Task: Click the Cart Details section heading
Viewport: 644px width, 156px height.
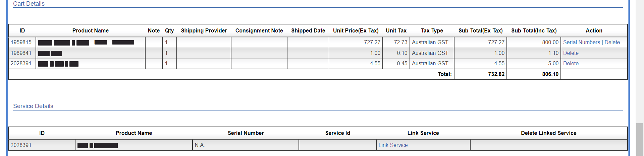Action: tap(29, 4)
